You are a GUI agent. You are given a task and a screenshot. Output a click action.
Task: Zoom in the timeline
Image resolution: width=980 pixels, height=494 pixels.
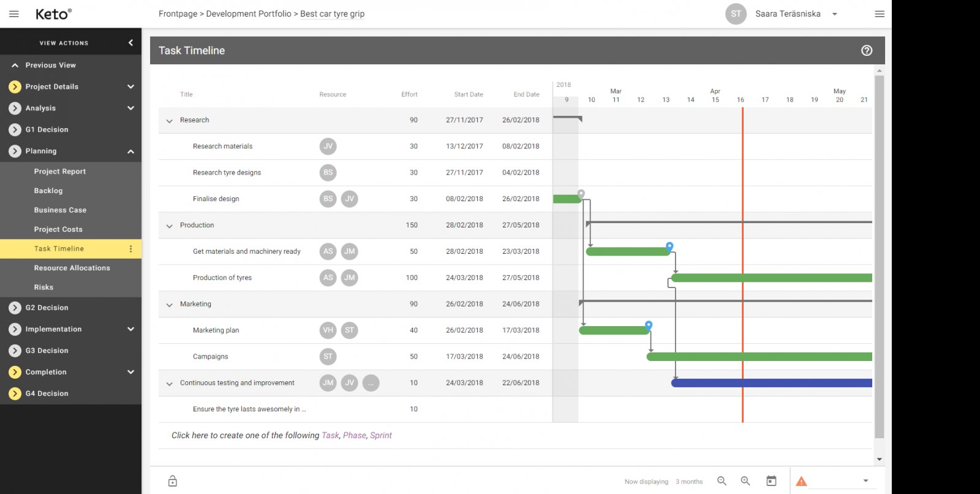[745, 481]
